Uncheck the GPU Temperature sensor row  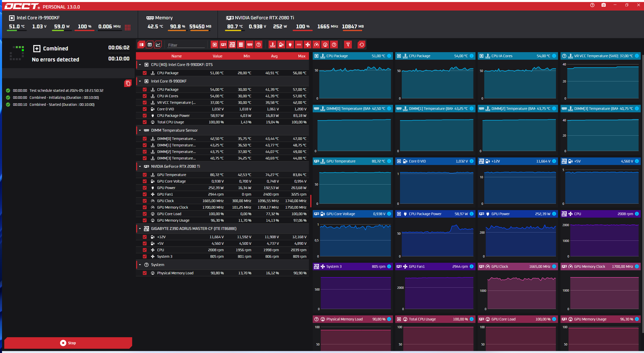145,175
